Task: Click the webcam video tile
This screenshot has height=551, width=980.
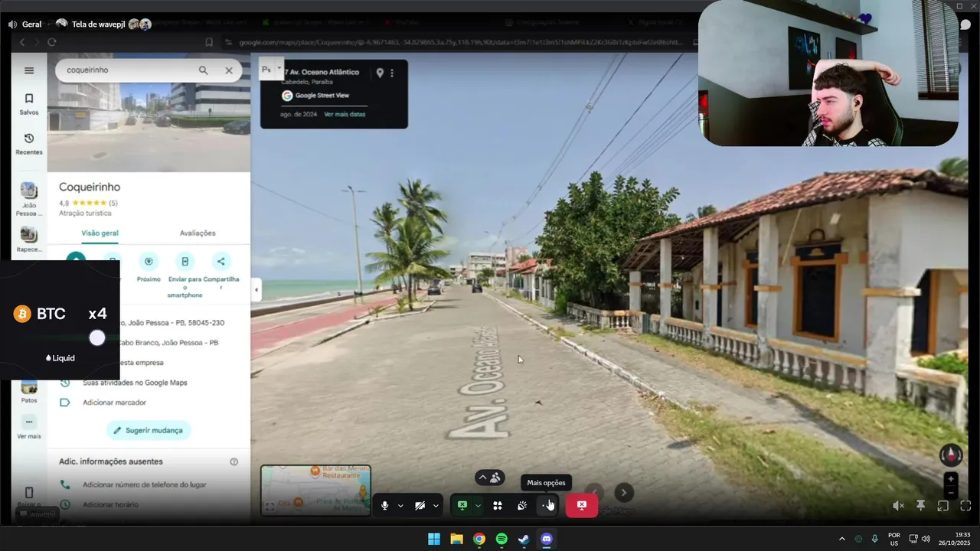Action: [828, 73]
